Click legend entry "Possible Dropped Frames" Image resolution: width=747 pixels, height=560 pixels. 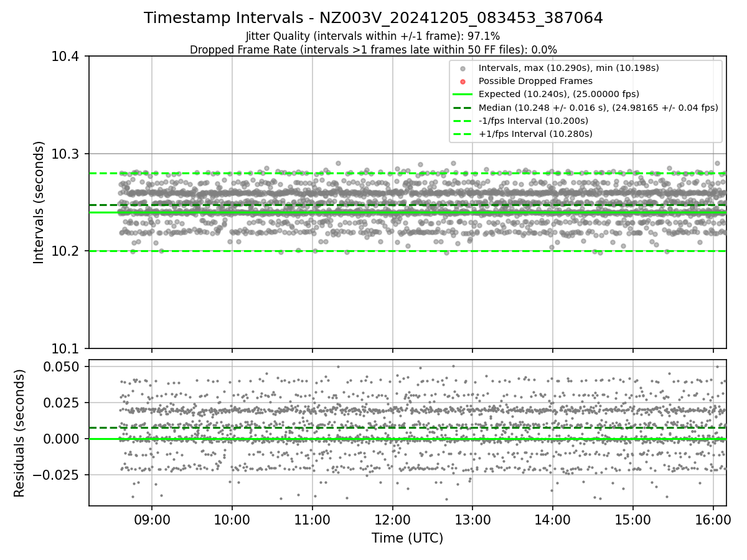[535, 81]
